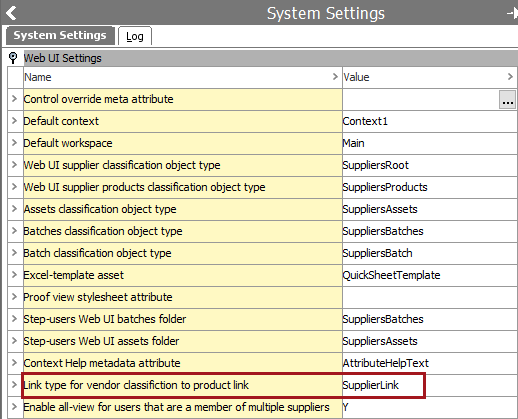Open the Value column header arrow
518x419 pixels.
tap(510, 77)
